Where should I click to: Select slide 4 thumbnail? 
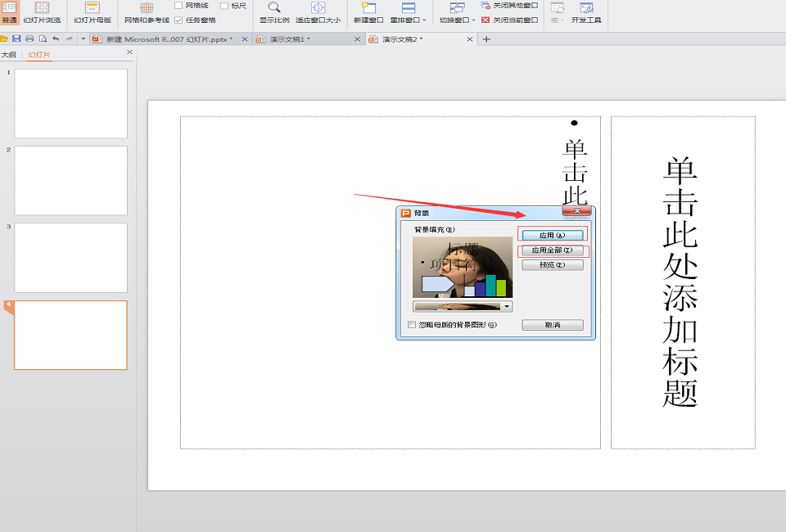pyautogui.click(x=70, y=335)
